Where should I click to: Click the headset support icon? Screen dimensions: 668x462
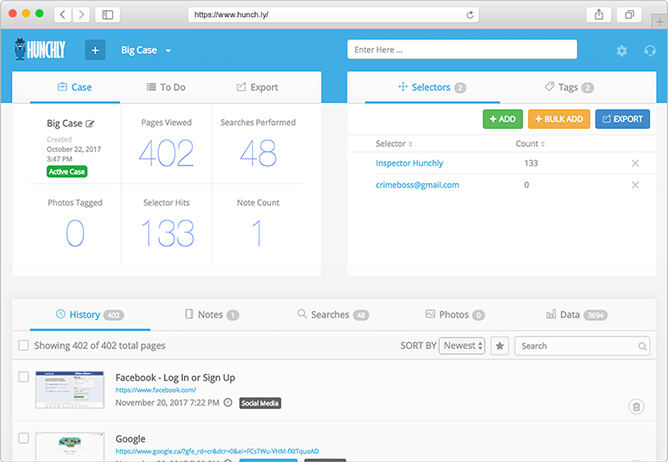650,51
